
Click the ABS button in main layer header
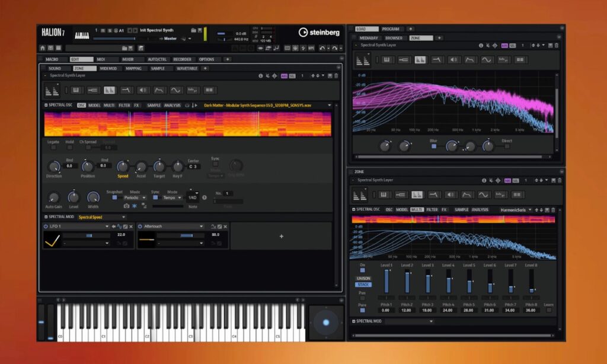pyautogui.click(x=285, y=76)
